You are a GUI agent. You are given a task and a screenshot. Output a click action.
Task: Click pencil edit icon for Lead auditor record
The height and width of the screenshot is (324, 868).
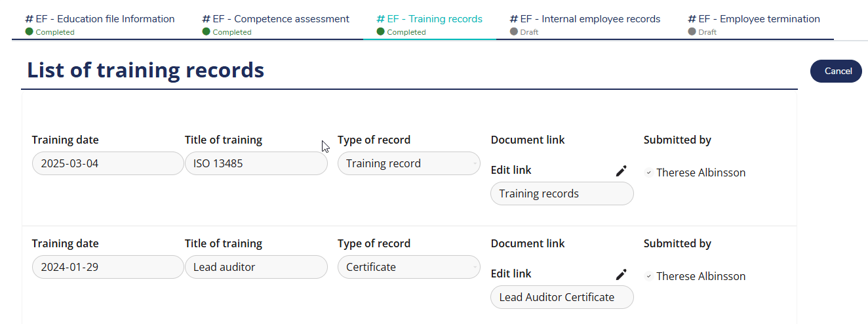pyautogui.click(x=621, y=275)
